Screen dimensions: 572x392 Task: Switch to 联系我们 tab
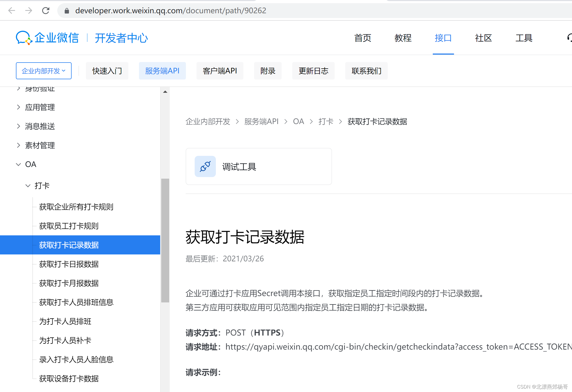[x=366, y=71]
